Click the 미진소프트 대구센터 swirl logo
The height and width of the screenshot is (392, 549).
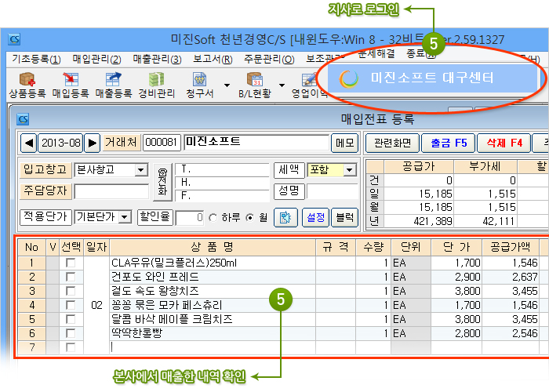point(348,78)
